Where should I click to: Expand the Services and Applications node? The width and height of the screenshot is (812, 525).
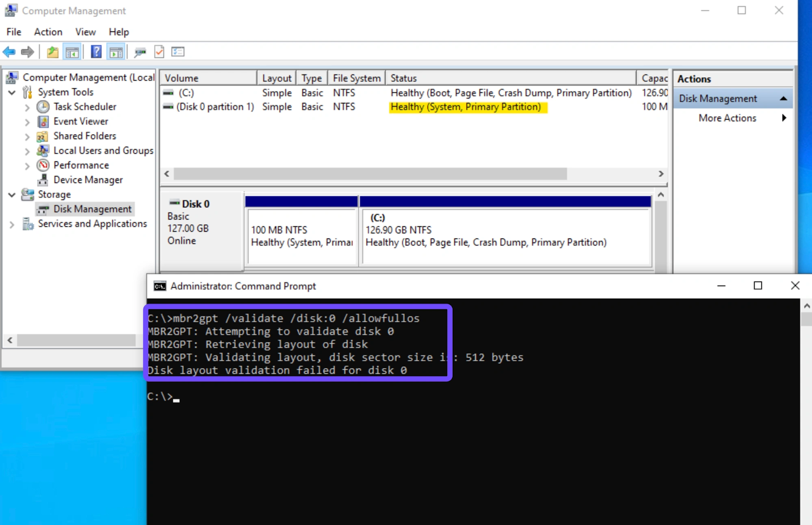tap(12, 224)
